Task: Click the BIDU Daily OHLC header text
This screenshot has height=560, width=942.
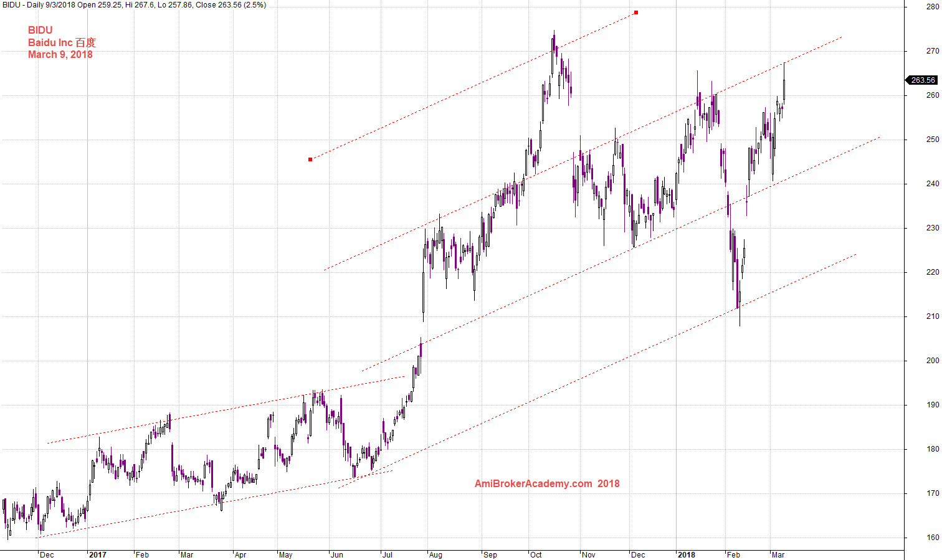Action: click(x=134, y=5)
